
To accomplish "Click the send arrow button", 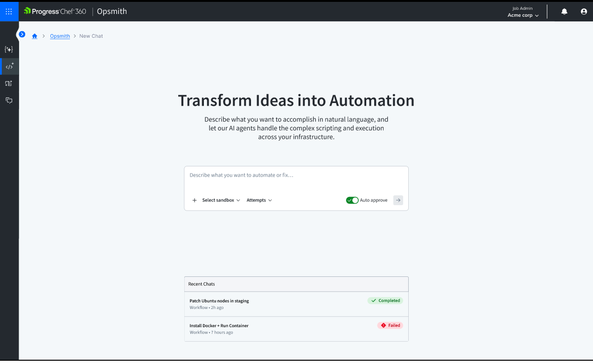I will (398, 200).
